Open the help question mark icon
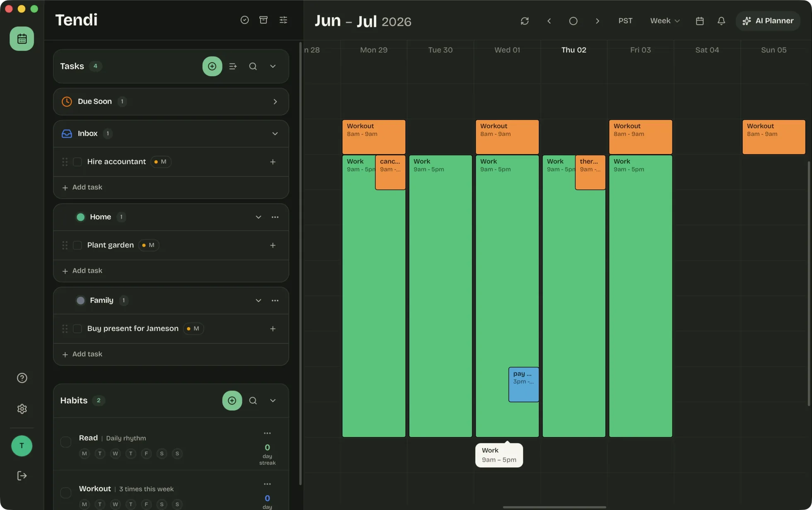Viewport: 812px width, 510px height. click(x=22, y=378)
